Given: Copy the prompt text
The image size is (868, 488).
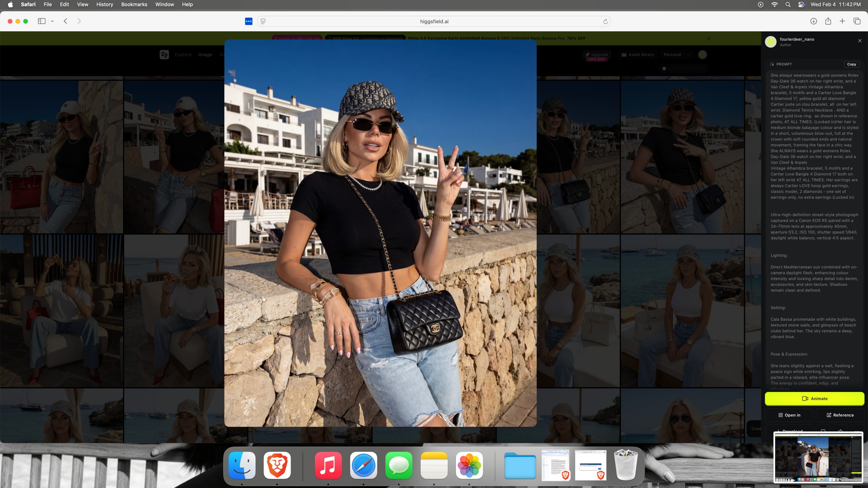Looking at the screenshot, I should (851, 64).
